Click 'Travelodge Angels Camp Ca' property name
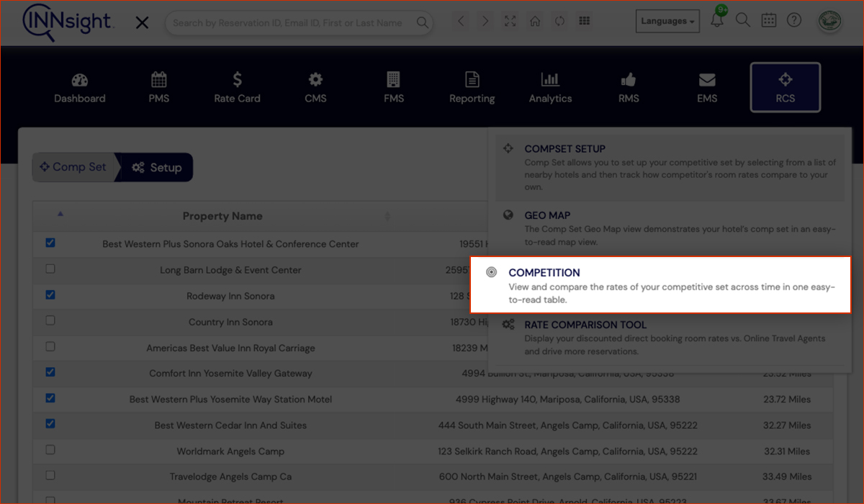The height and width of the screenshot is (504, 864). coord(230,477)
